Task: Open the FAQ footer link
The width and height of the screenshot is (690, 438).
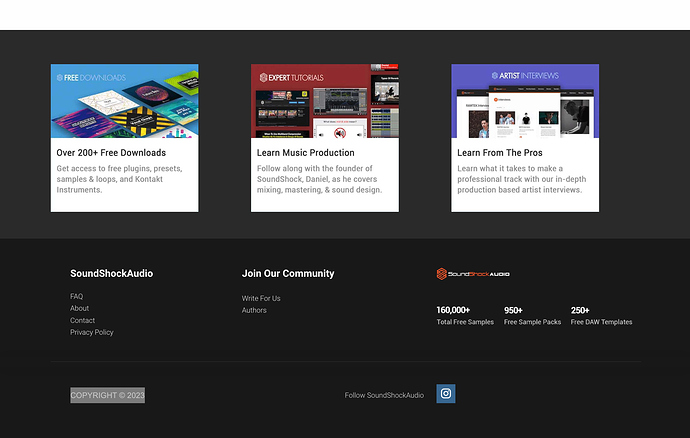Action: click(x=77, y=297)
